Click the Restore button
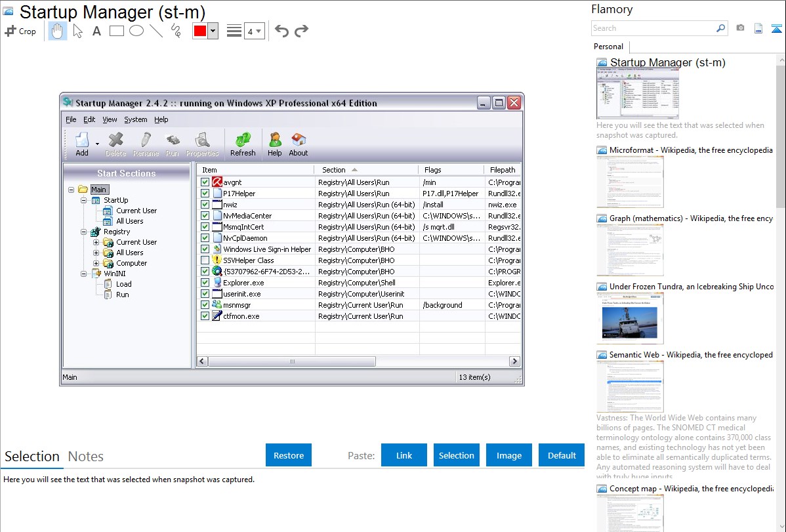The height and width of the screenshot is (532, 786). click(289, 455)
